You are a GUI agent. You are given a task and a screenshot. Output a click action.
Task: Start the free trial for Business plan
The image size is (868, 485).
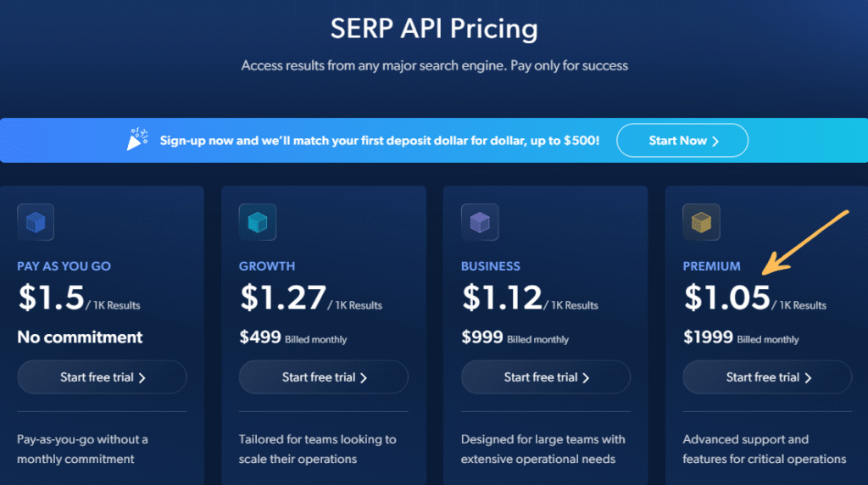tap(546, 377)
